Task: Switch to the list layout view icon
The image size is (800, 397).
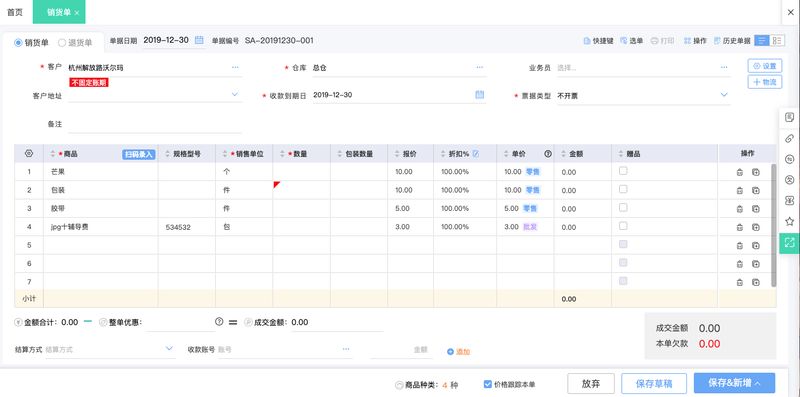Action: pos(762,41)
